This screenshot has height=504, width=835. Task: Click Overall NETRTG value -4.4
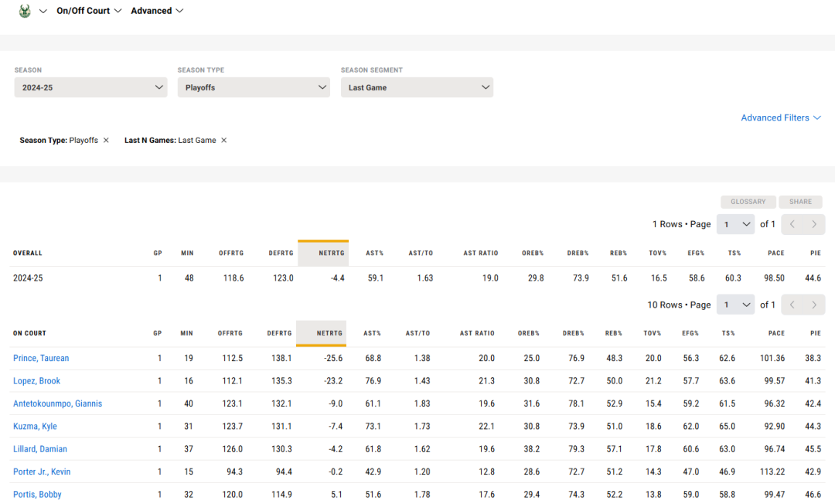[338, 278]
